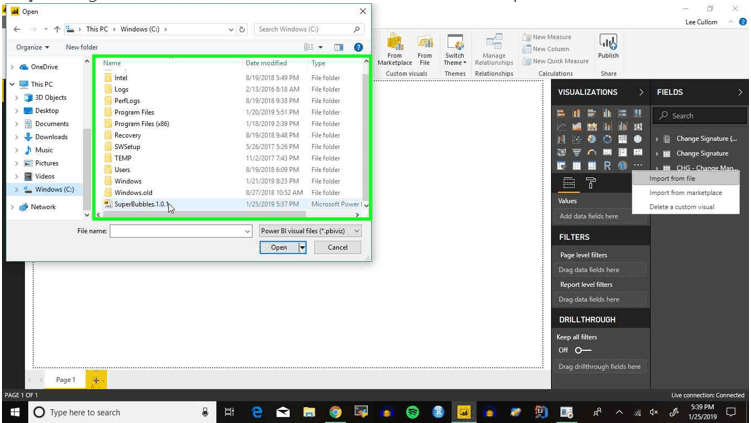Collapse the Fields pane chevron

point(740,92)
